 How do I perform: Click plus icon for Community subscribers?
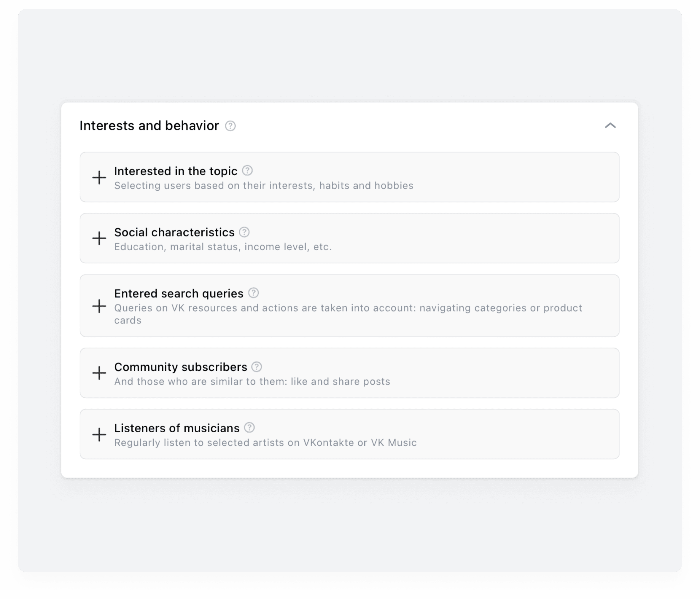pos(99,373)
